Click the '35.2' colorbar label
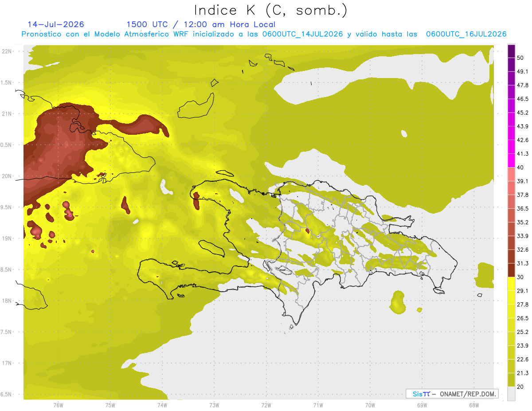This screenshot has width=532, height=411. [523, 222]
